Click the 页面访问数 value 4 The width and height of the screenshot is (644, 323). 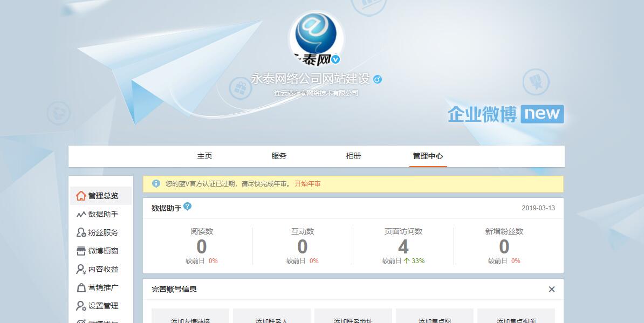coord(403,246)
